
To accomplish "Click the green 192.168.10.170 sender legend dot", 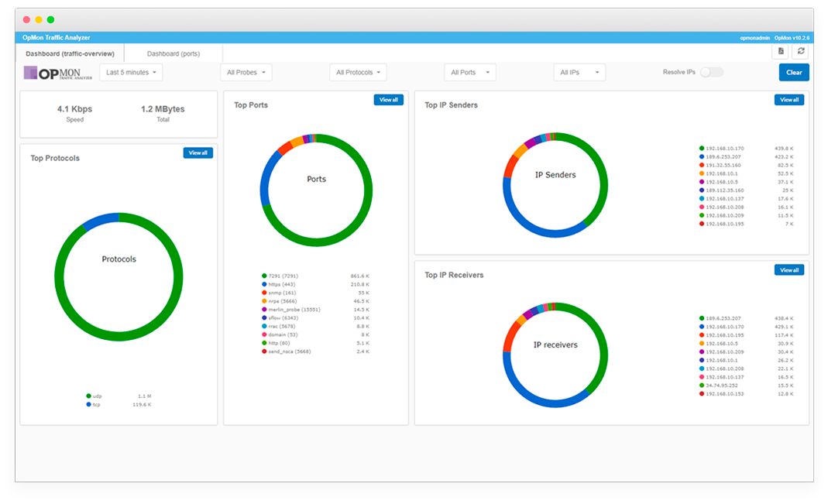I will (x=702, y=148).
